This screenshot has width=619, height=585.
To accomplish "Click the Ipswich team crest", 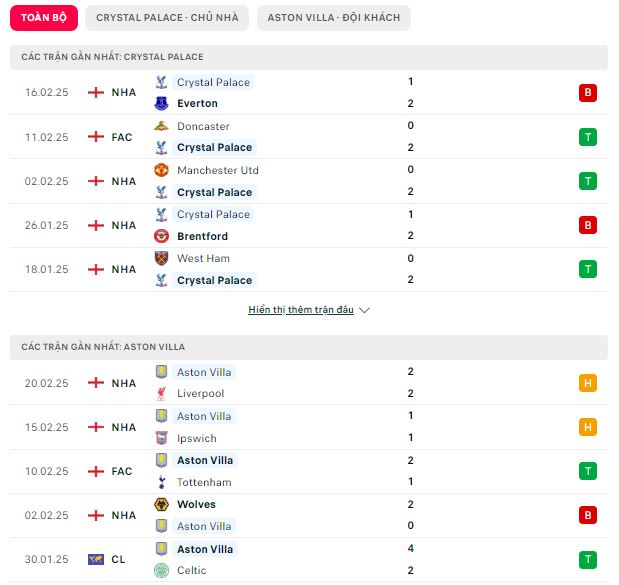I will (161, 438).
